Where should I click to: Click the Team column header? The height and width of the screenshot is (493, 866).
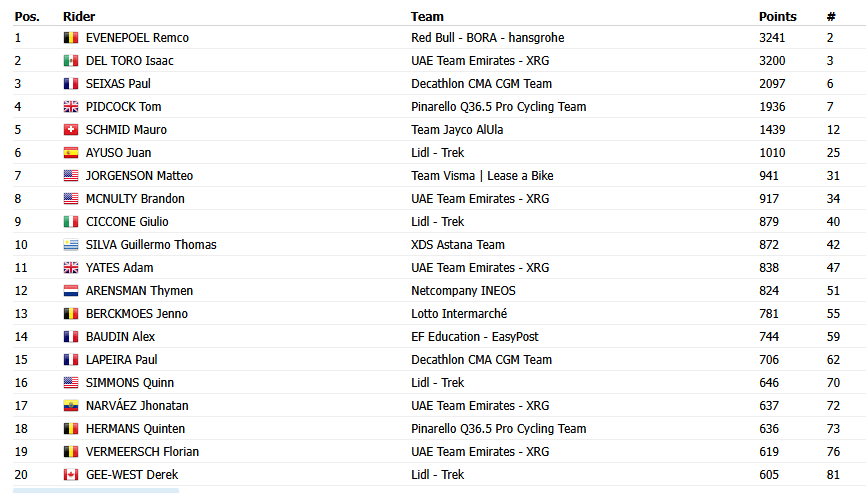click(x=427, y=17)
